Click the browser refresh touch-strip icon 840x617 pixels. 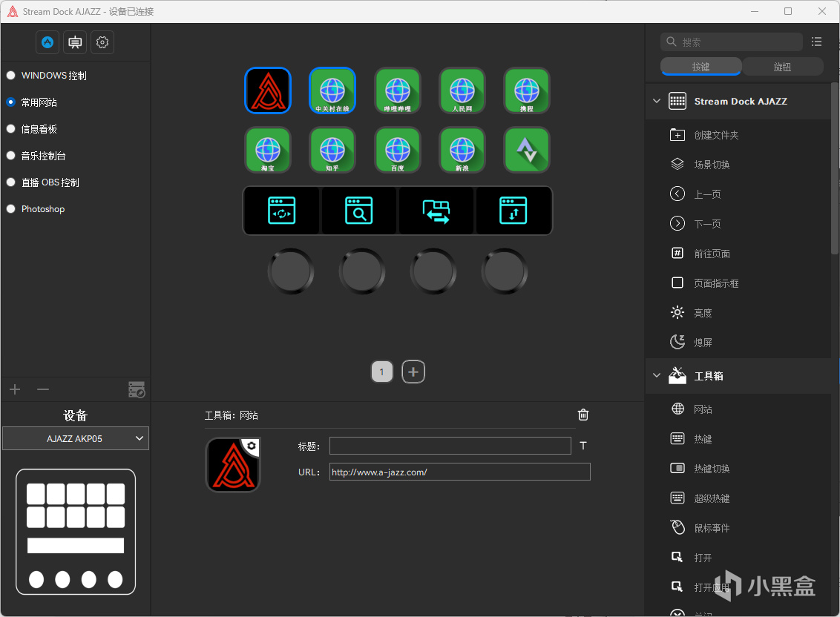coord(282,211)
